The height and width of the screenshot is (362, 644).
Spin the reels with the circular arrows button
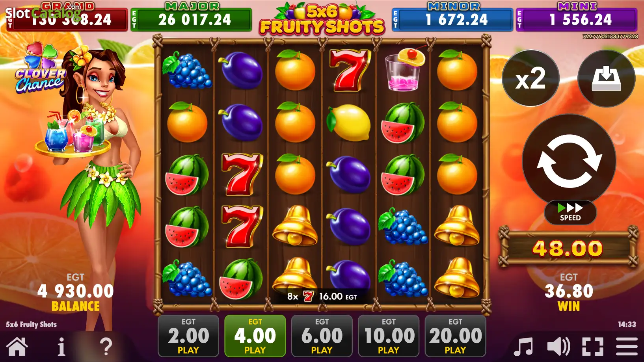(569, 161)
